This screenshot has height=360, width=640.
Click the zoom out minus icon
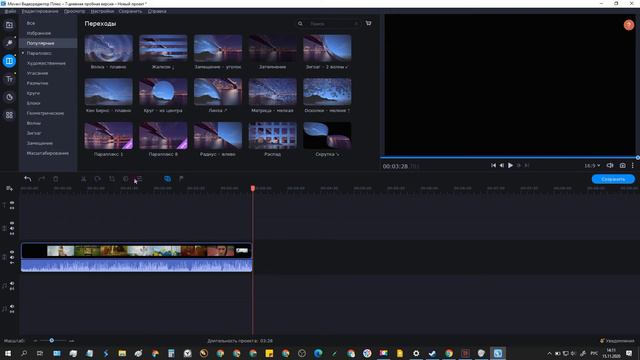point(36,340)
